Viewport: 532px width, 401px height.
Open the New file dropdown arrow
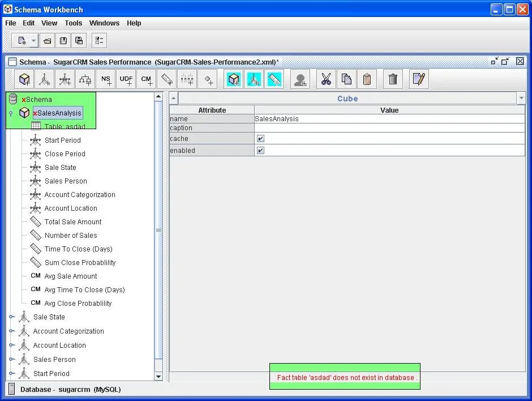(x=33, y=41)
